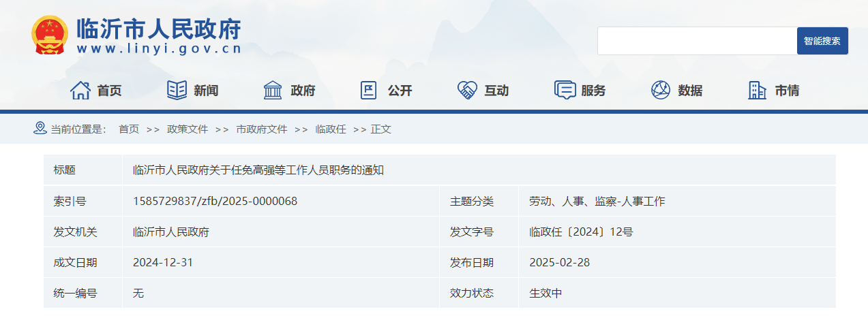868x316 pixels.
Task: Open the 新闻 navigation menu item
Action: coord(206,91)
